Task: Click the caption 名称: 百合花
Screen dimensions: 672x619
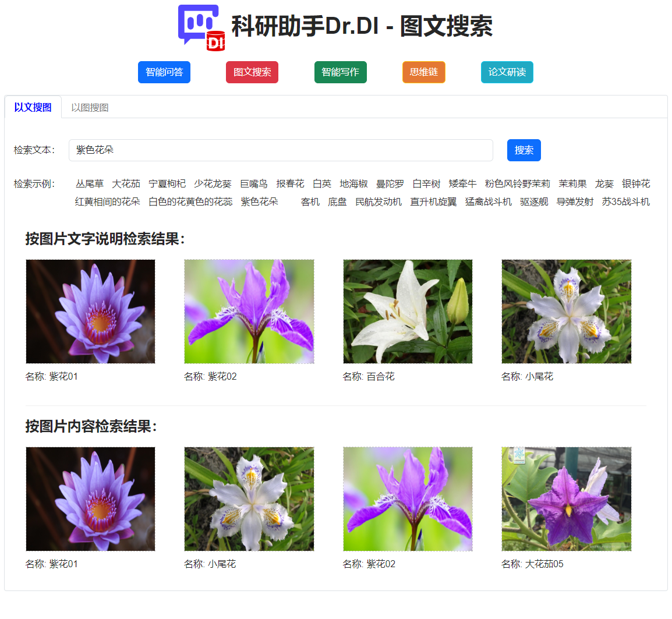Action: (x=369, y=376)
